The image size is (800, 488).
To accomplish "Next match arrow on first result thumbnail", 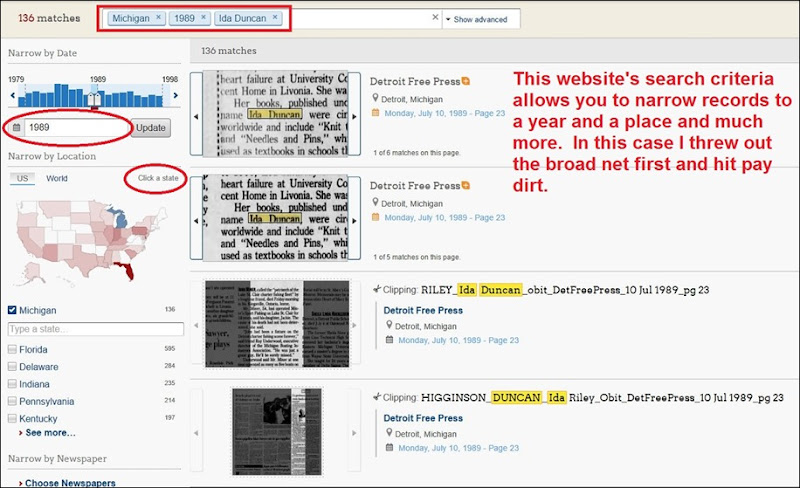I will (355, 116).
